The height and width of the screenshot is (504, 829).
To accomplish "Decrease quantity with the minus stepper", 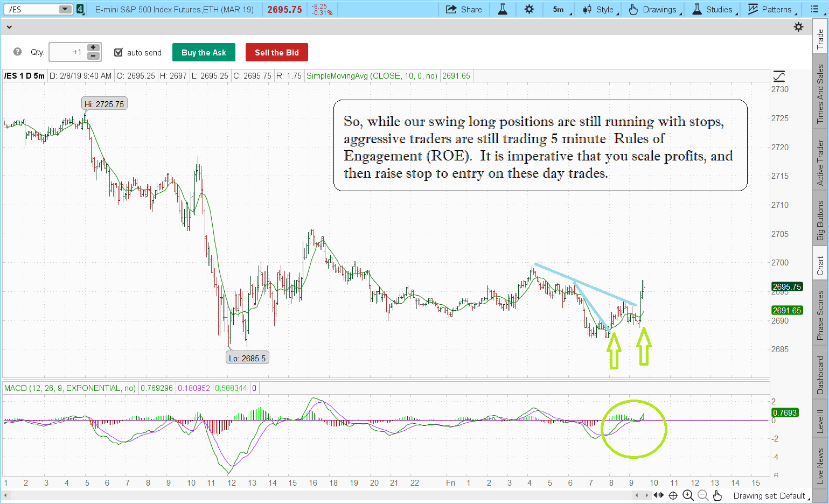I will tap(93, 56).
